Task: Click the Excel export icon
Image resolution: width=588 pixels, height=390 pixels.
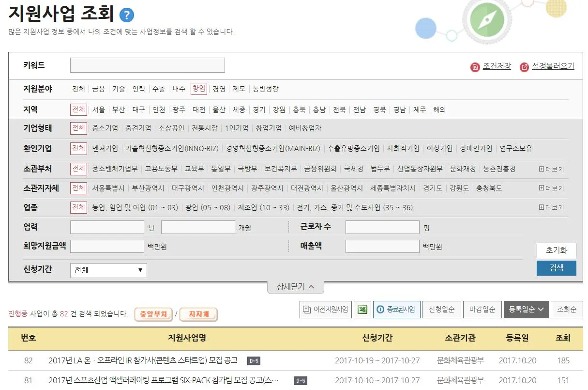Action: (362, 310)
